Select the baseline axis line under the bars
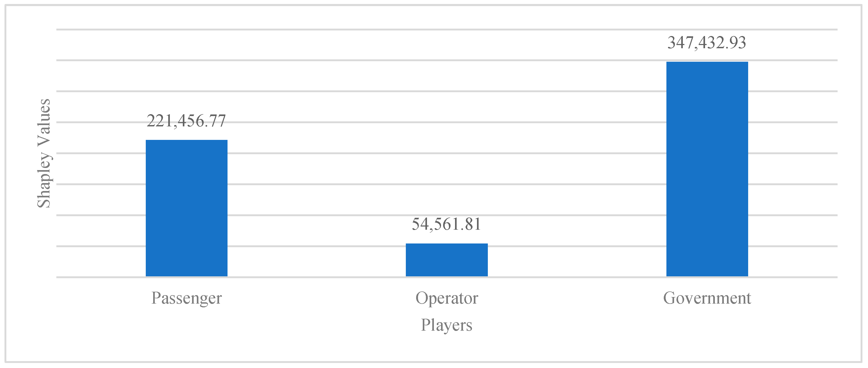Viewport: 868px width, 368px height. [x=337, y=277]
